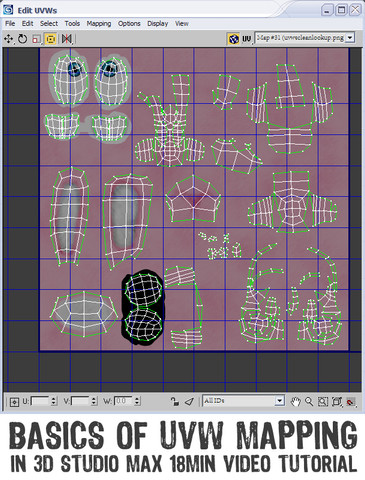The height and width of the screenshot is (480, 365).
Task: Select the Rotate tool
Action: tap(22, 39)
